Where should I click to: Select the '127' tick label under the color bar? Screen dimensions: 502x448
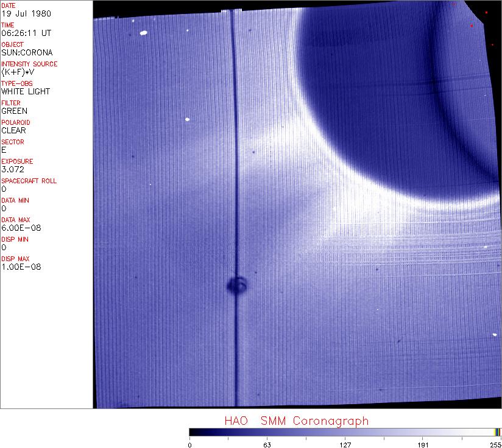coord(345,444)
